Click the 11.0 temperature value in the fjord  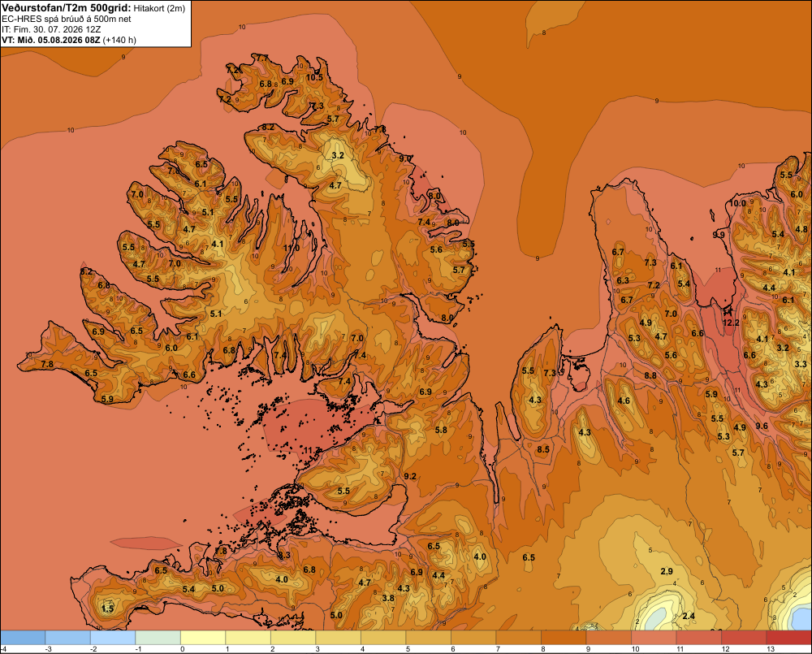click(291, 248)
